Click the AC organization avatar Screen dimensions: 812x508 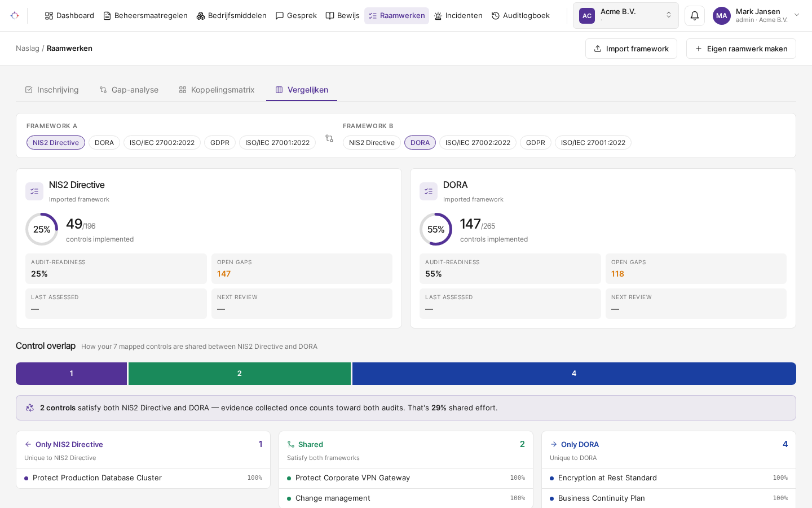click(587, 16)
